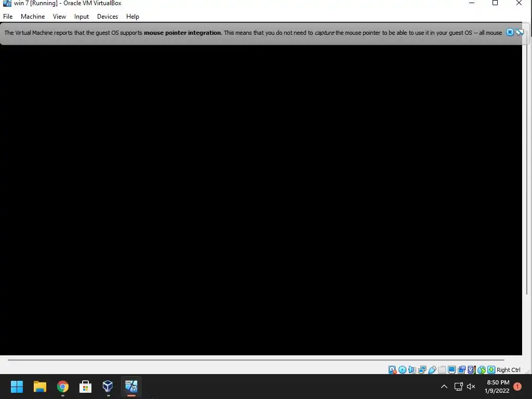Click the network adapters status icon
This screenshot has height=399, width=532.
point(422,370)
